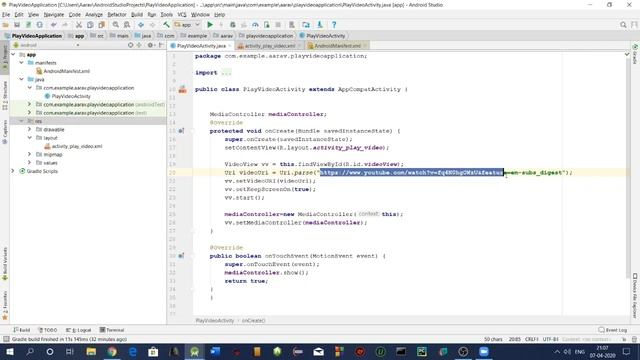This screenshot has height=360, width=640.
Task: Expand the Gradle Scripts node
Action: [x=13, y=171]
